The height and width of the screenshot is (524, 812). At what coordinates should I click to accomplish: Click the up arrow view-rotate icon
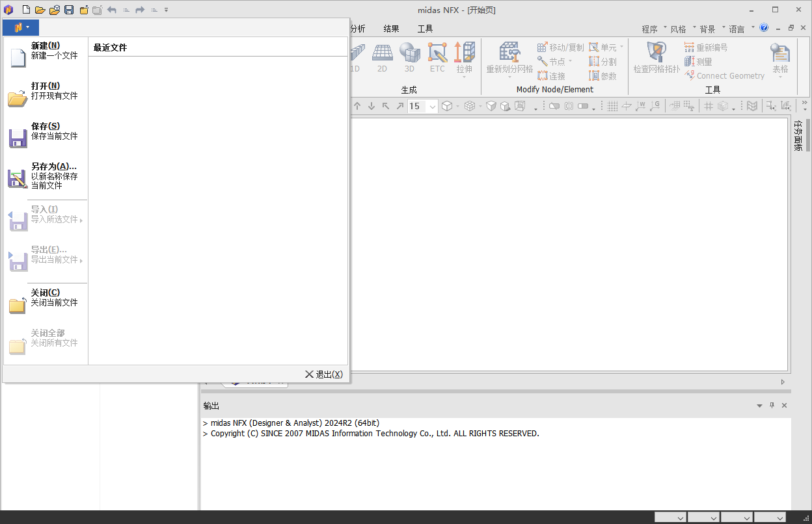tap(357, 106)
